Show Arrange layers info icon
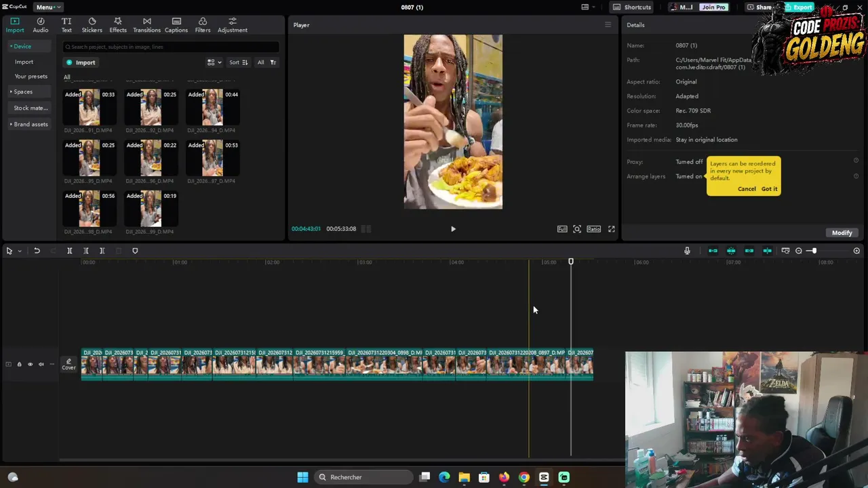Image resolution: width=868 pixels, height=488 pixels. click(x=856, y=176)
